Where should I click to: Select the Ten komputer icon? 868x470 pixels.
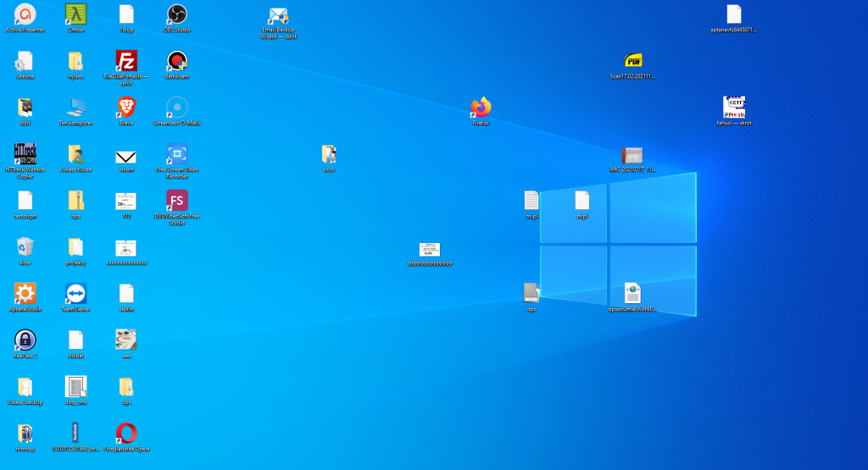pyautogui.click(x=75, y=107)
